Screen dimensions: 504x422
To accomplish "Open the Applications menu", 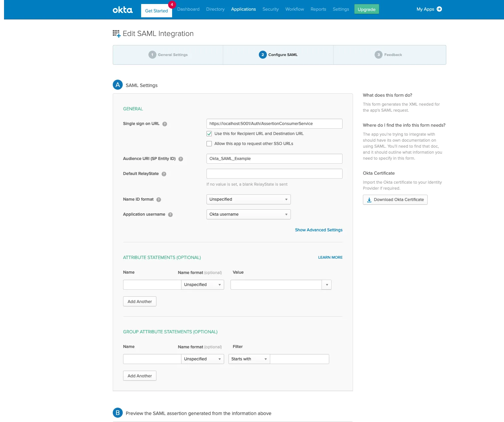I will tap(243, 9).
